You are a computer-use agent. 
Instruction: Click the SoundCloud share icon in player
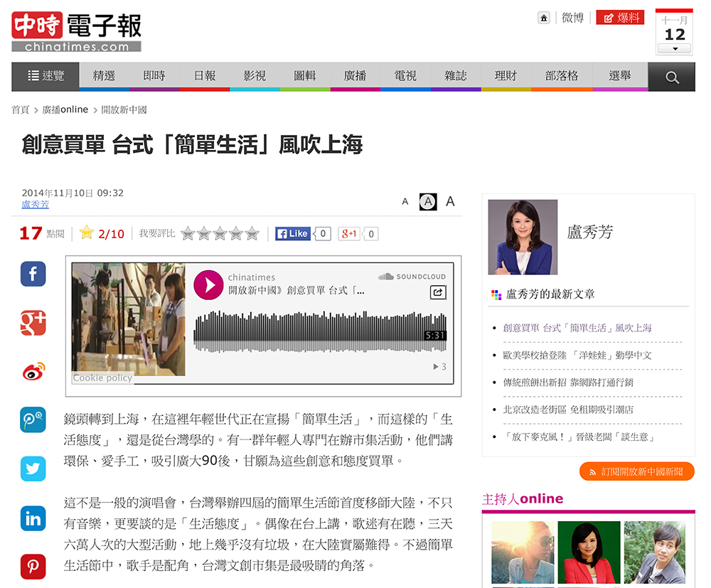[438, 292]
